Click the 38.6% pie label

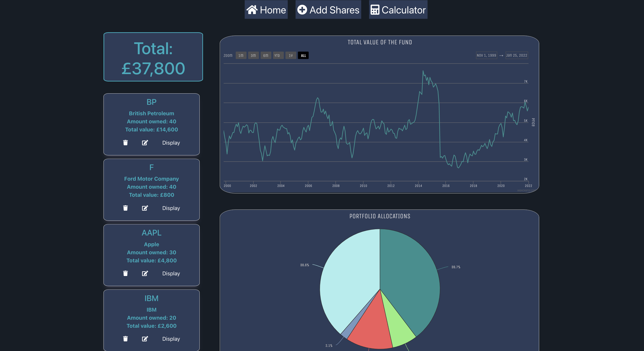305,265
